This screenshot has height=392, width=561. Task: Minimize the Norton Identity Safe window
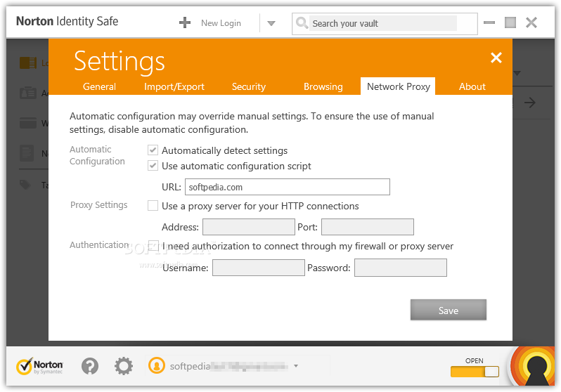(489, 22)
